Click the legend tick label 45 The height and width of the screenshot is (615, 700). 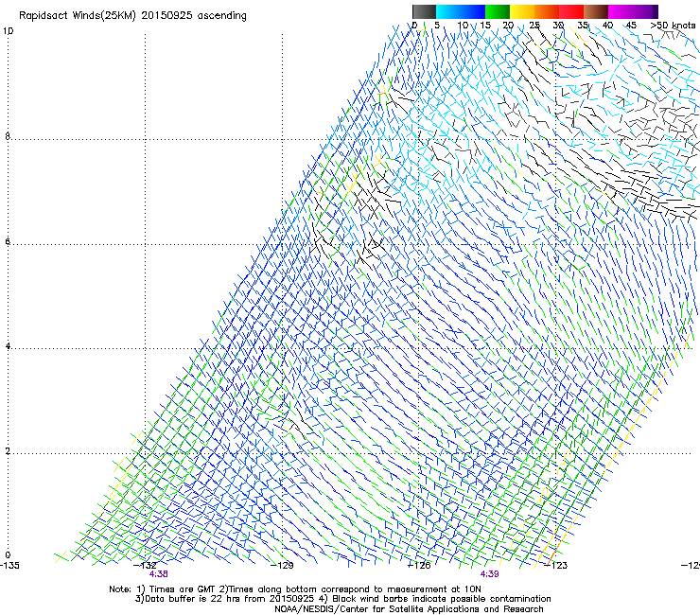coord(631,26)
